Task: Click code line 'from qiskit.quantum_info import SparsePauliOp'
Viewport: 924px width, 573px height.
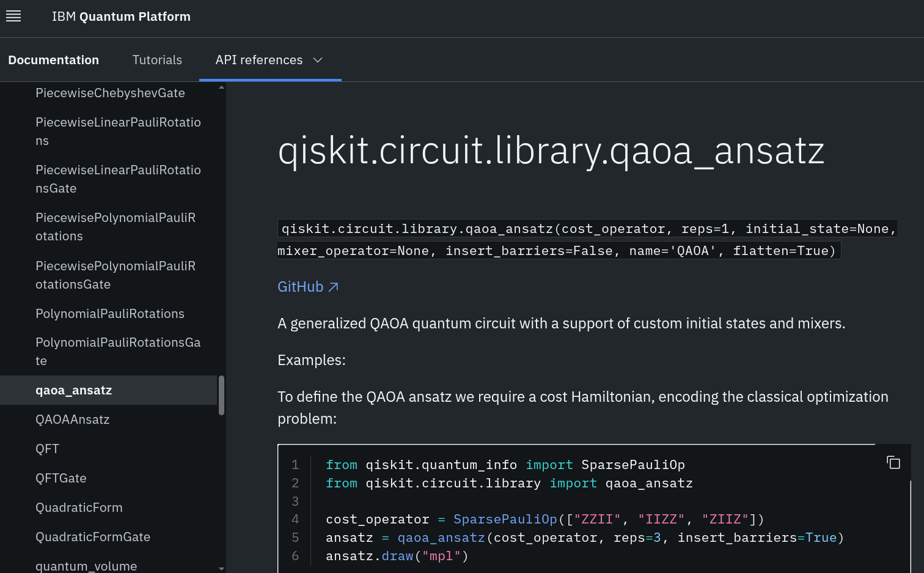Action: pos(505,465)
